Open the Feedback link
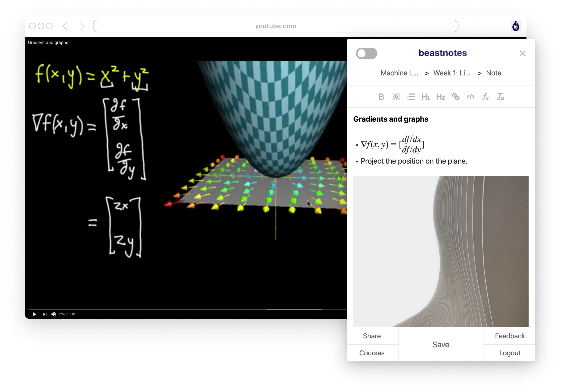Viewport: 561px width, 392px height. tap(510, 336)
